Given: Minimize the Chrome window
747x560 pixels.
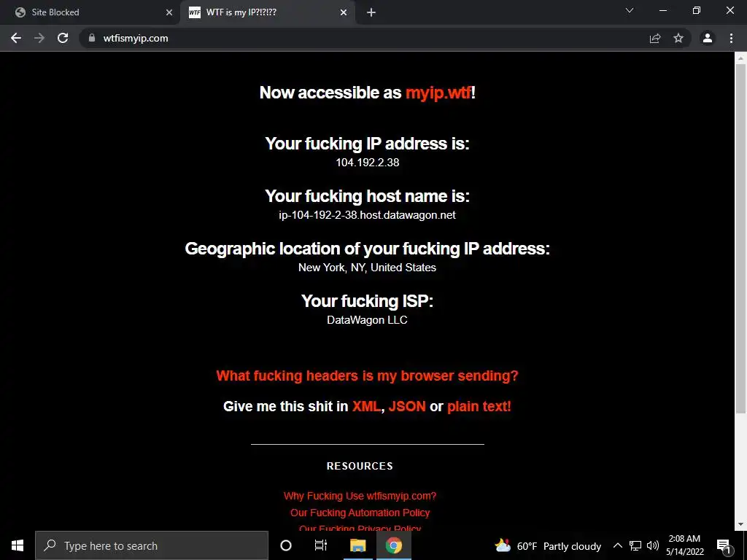Looking at the screenshot, I should point(662,10).
